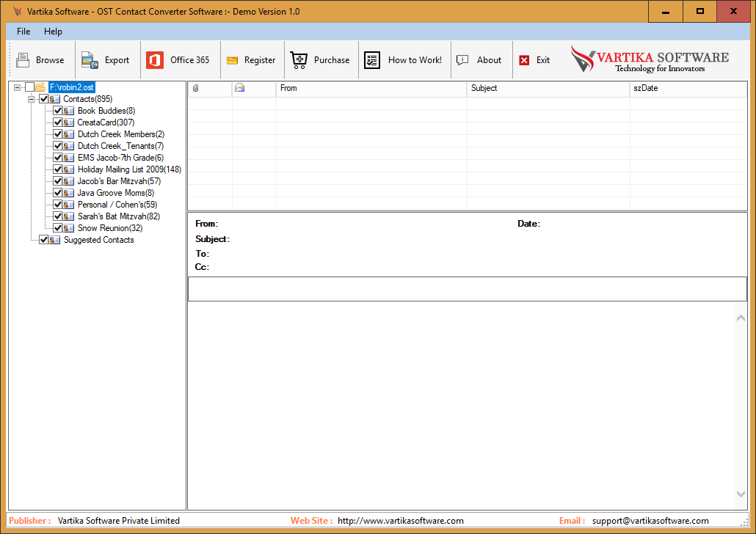Uncheck Sarah's Bat Mitzvah(82) checkbox

click(58, 216)
